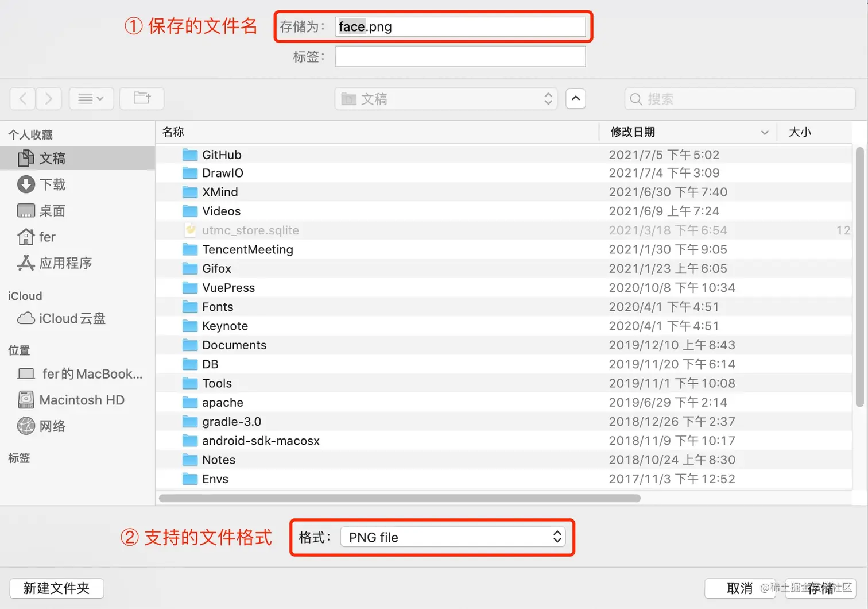Click the 标签 tags field
Image resolution: width=868 pixels, height=609 pixels.
point(460,56)
